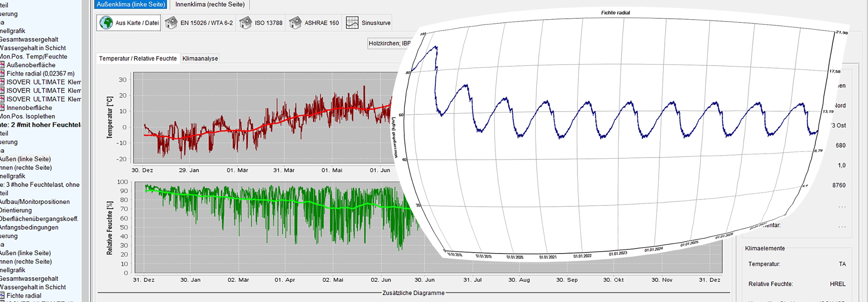Pick the ASHRAE 160 house icon
Screen dimensions: 868x302
296,23
